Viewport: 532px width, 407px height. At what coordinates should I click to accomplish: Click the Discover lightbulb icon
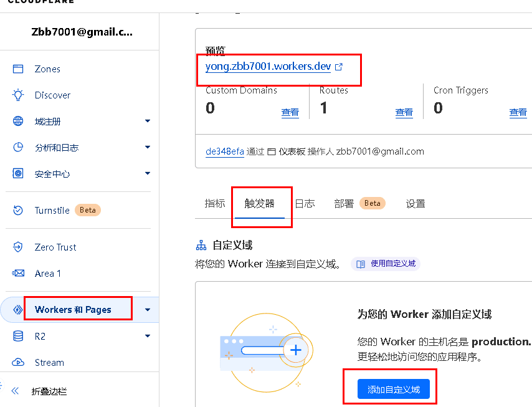tap(18, 95)
